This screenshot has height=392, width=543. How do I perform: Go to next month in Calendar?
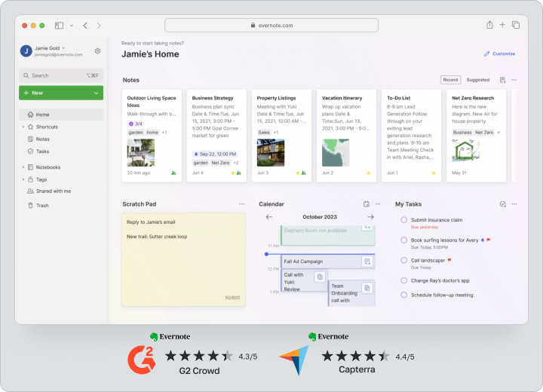(x=370, y=217)
